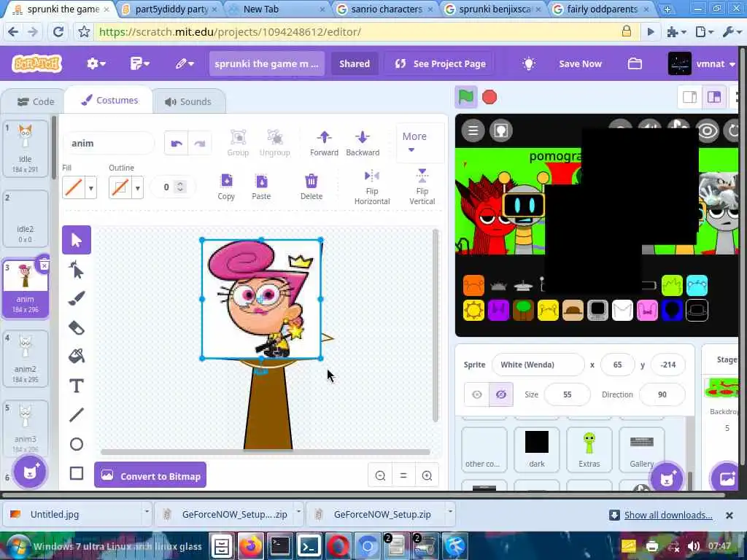Paste into the costume
This screenshot has height=560, width=747.
[261, 187]
